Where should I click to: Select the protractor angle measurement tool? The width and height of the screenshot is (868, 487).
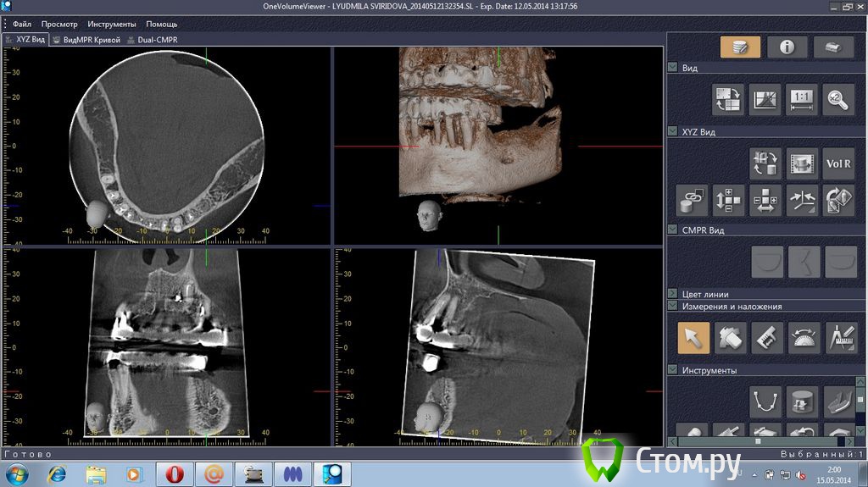[x=803, y=337]
